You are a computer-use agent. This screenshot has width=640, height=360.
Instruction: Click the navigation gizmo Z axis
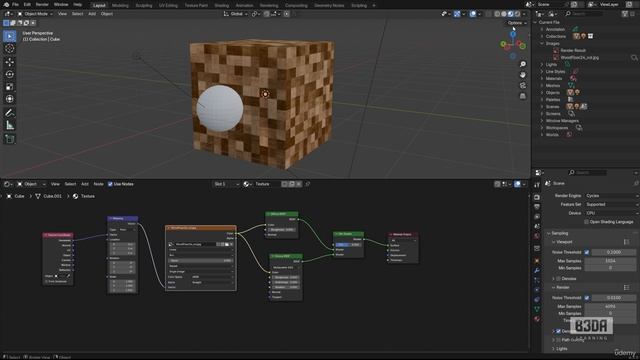click(513, 34)
